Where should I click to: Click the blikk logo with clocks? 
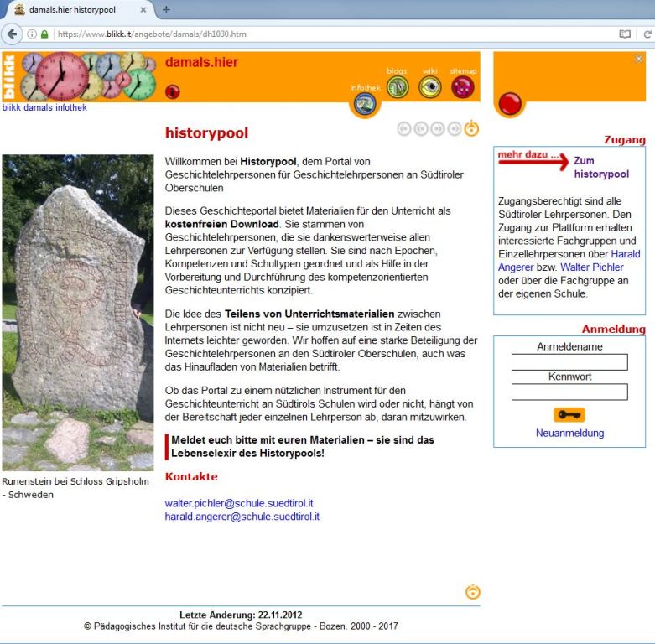coord(80,76)
